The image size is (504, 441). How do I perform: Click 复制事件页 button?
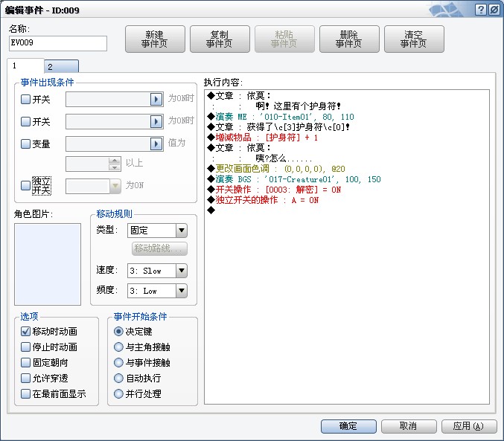220,39
